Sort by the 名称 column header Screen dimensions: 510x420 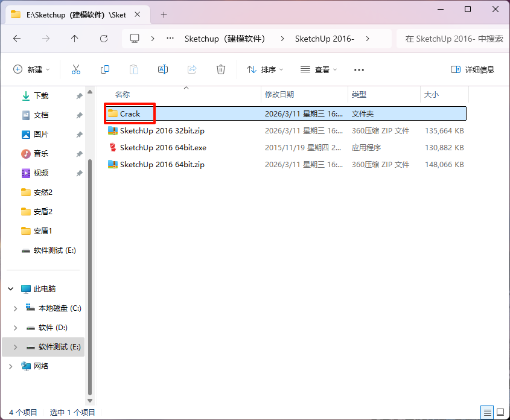pyautogui.click(x=123, y=95)
